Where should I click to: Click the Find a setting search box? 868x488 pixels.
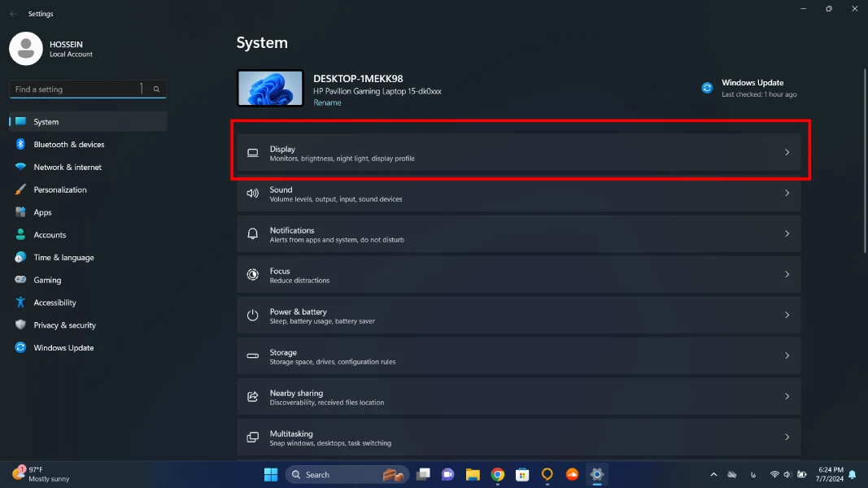[77, 89]
